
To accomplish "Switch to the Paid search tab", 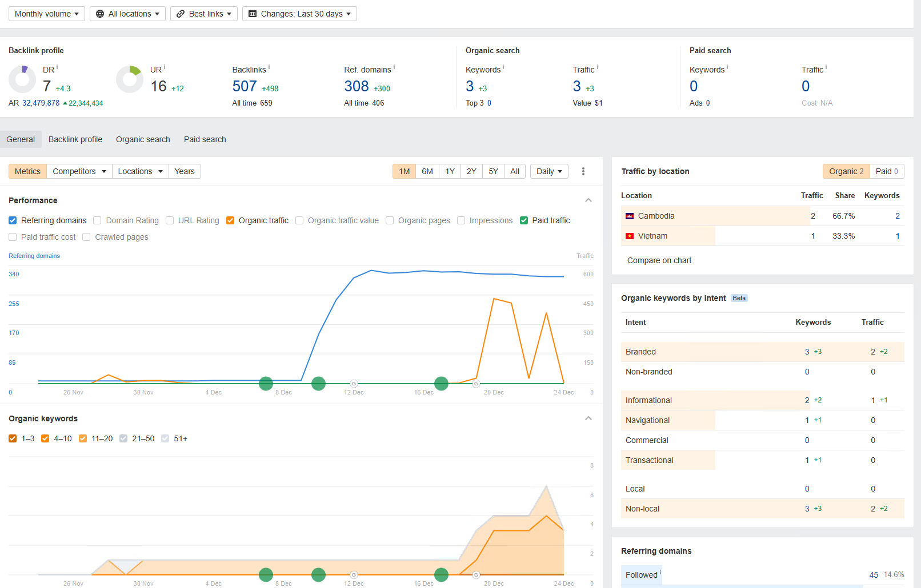I will pos(205,139).
